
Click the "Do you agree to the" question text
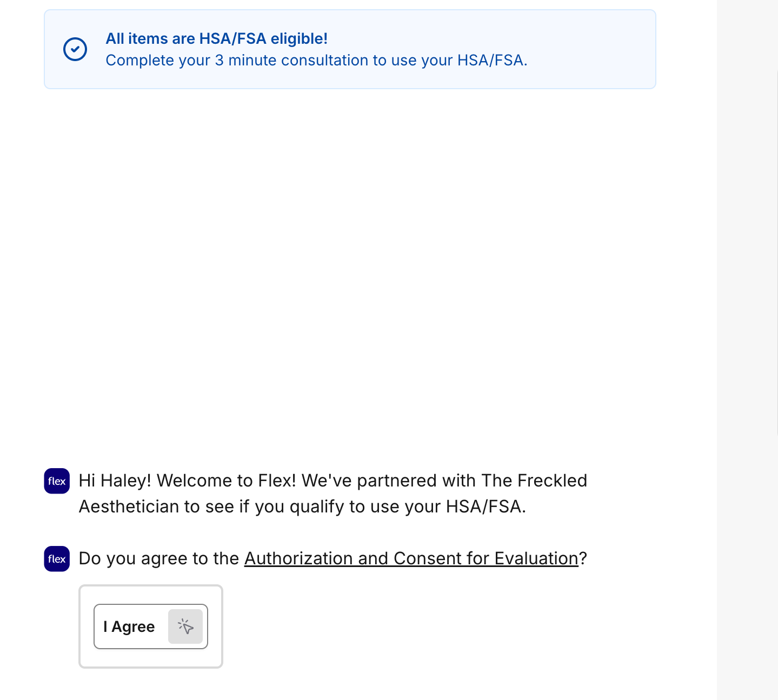coord(158,558)
